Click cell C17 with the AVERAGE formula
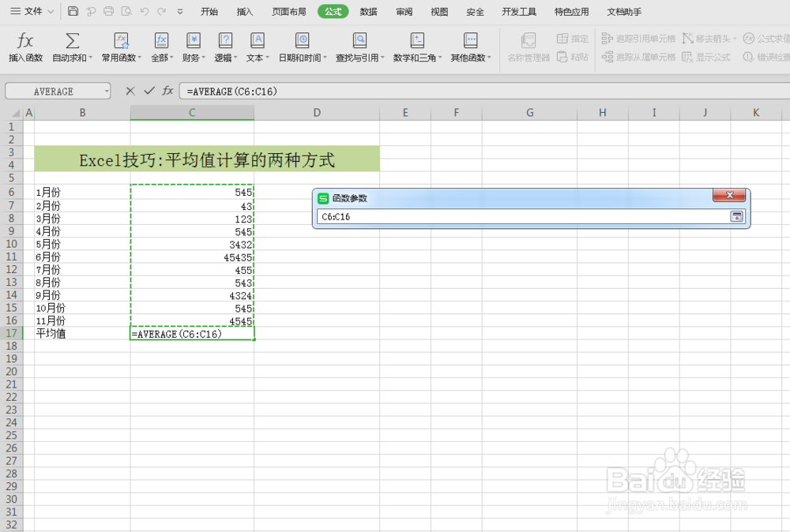Image resolution: width=790 pixels, height=532 pixels. (x=192, y=333)
